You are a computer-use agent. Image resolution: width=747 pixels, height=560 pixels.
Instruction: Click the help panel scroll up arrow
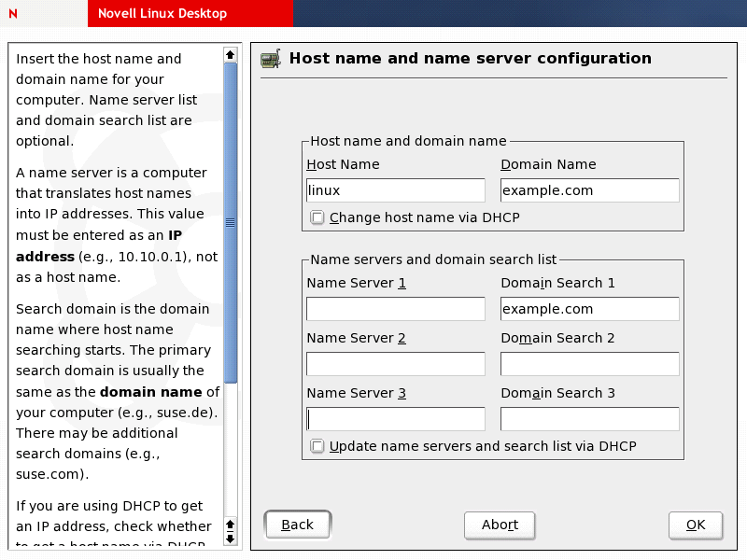[230, 55]
